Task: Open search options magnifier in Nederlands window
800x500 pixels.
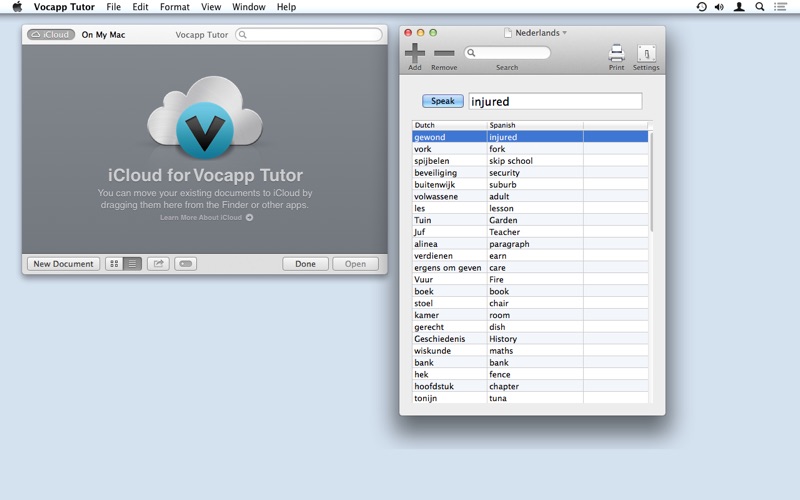Action: coord(471,53)
